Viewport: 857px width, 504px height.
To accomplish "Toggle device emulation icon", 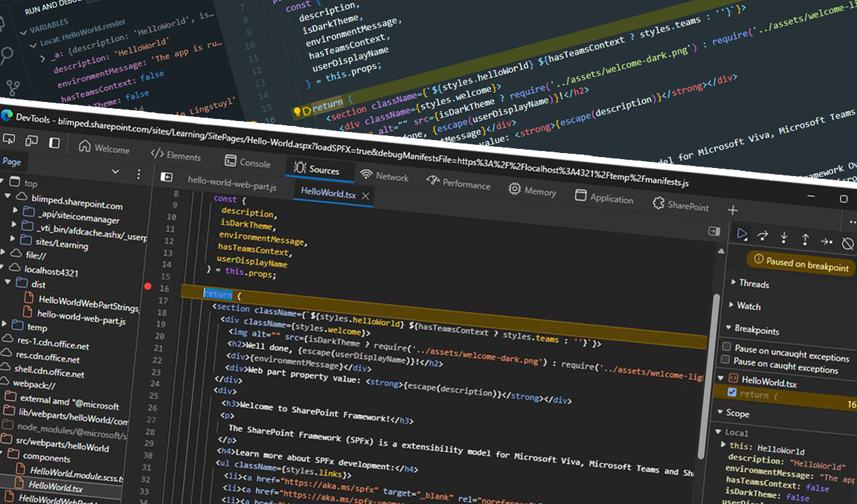I will pos(31,141).
